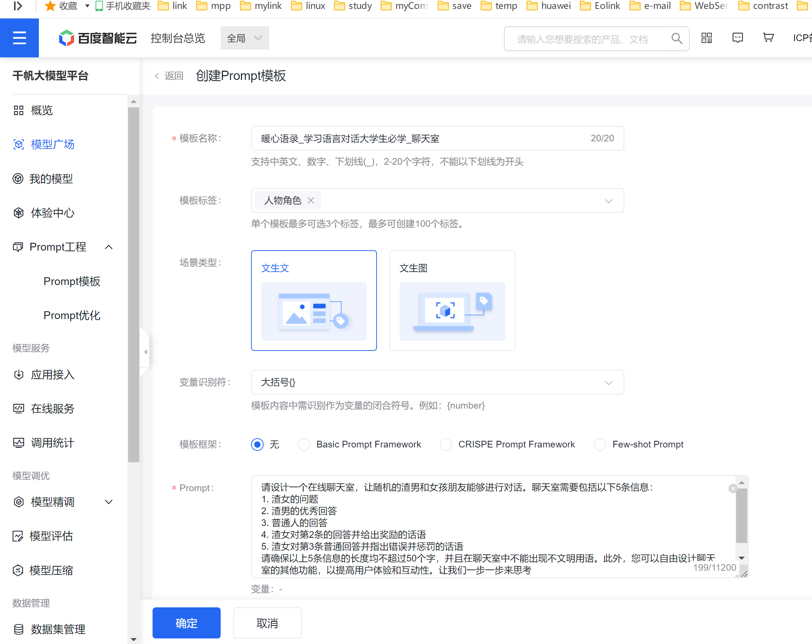Open the QR code icon
The image size is (812, 644).
[706, 38]
